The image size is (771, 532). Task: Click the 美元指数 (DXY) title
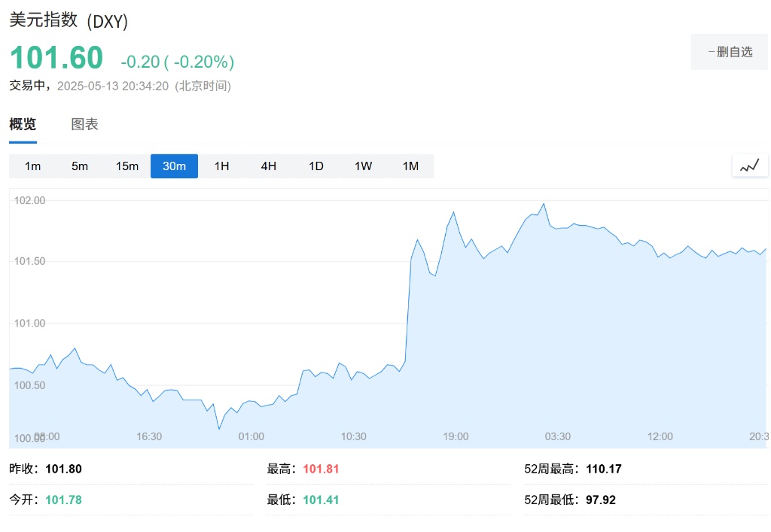point(69,21)
